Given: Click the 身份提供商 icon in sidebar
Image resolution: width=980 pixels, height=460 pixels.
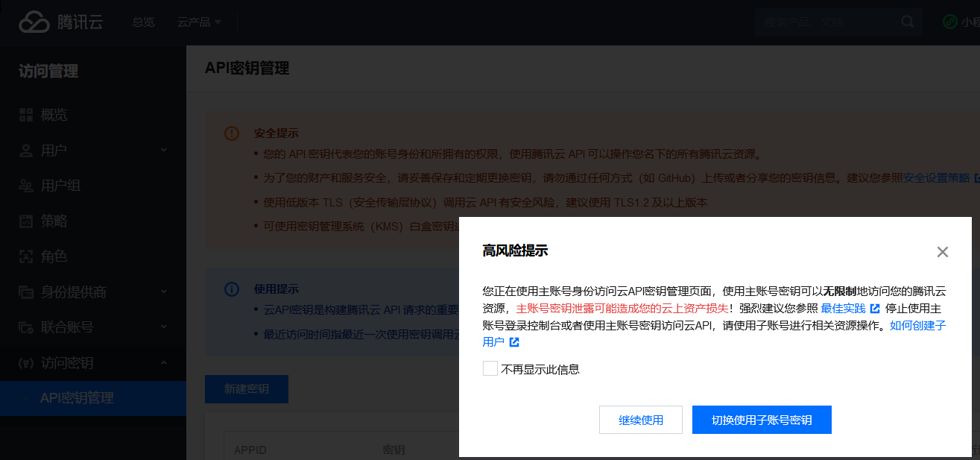Looking at the screenshot, I should [26, 292].
